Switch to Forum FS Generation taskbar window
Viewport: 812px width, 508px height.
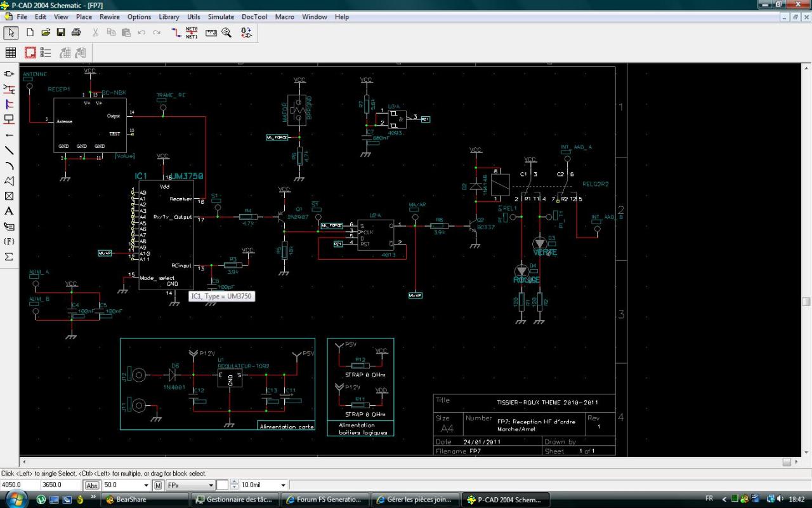(x=325, y=500)
